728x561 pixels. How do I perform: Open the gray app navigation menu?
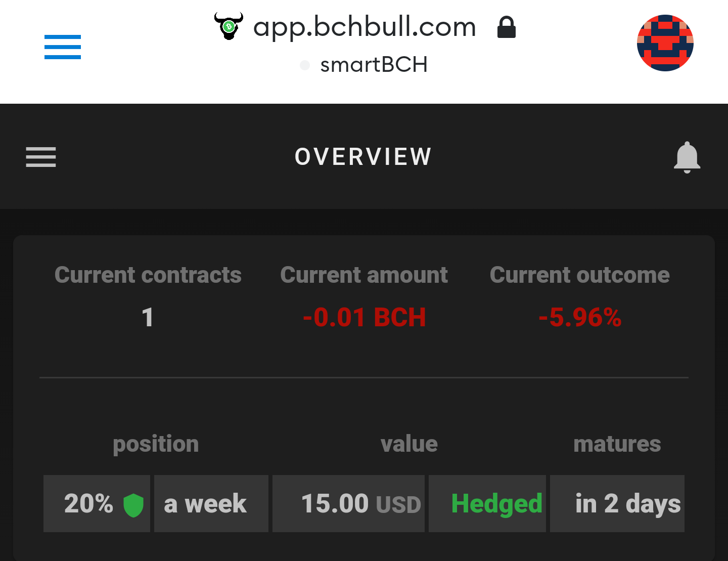click(41, 157)
